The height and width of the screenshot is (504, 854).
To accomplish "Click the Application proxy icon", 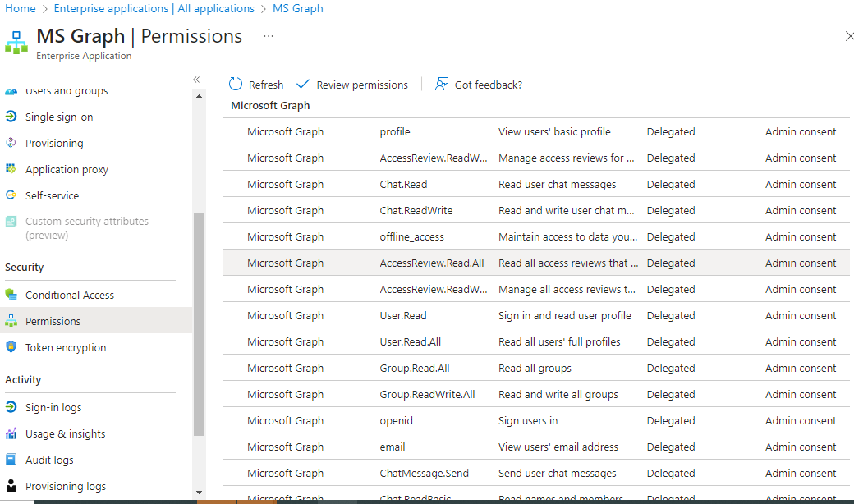I will point(11,169).
